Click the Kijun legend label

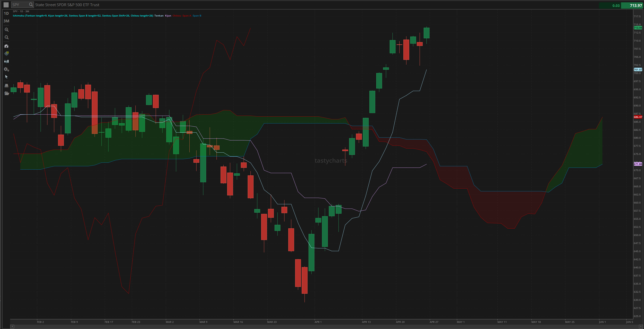tap(168, 16)
